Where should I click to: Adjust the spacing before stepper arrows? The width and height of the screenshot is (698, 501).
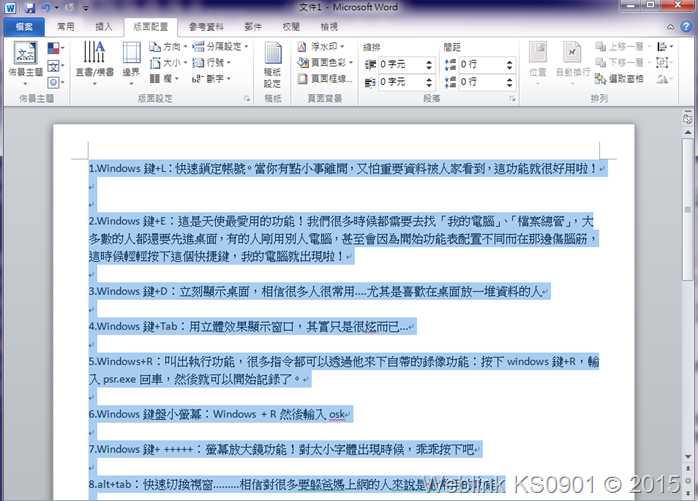(510, 65)
